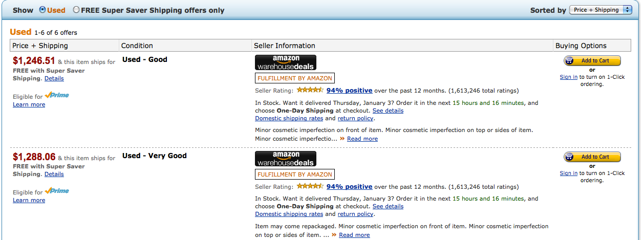Click Fulfillment by Amazon badge, first offer
The image size is (644, 240).
pyautogui.click(x=295, y=78)
